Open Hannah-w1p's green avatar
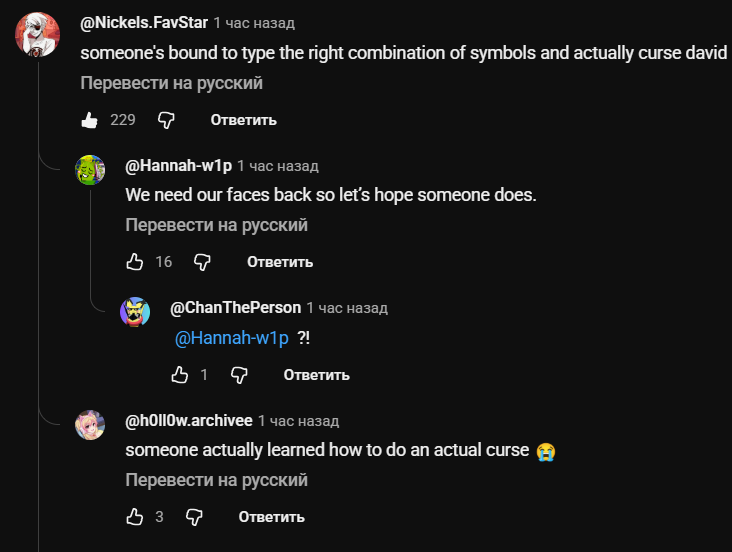Viewport: 732px width, 552px height. (x=91, y=170)
